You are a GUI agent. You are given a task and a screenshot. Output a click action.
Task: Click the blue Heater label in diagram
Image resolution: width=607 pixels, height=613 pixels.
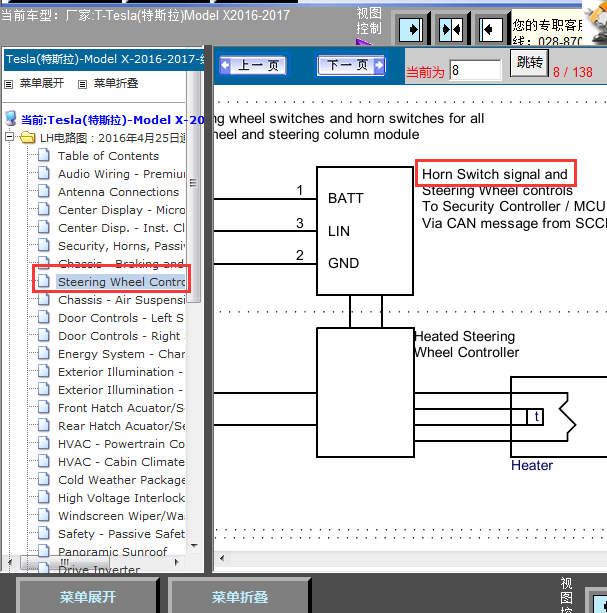[532, 465]
